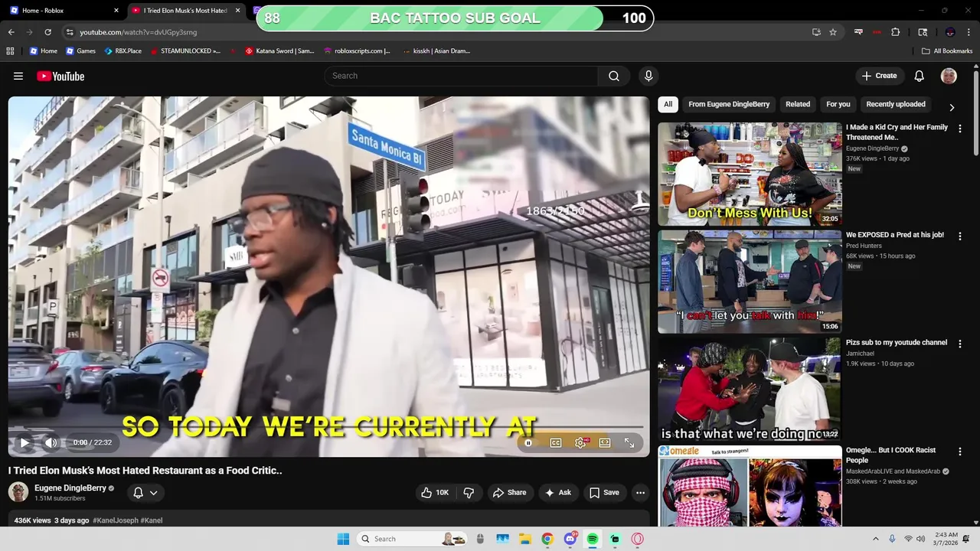Dislike the video with thumbs down
This screenshot has width=980, height=551.
[x=469, y=493]
